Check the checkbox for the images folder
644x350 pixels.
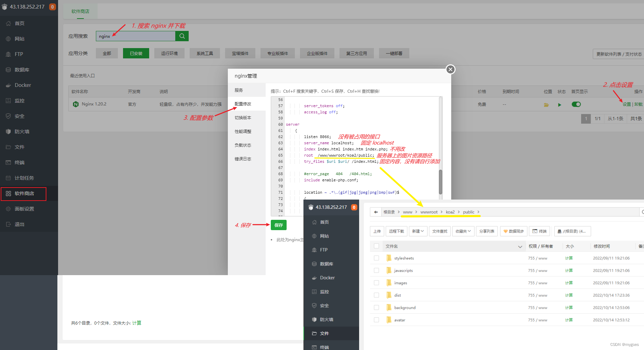pos(376,282)
